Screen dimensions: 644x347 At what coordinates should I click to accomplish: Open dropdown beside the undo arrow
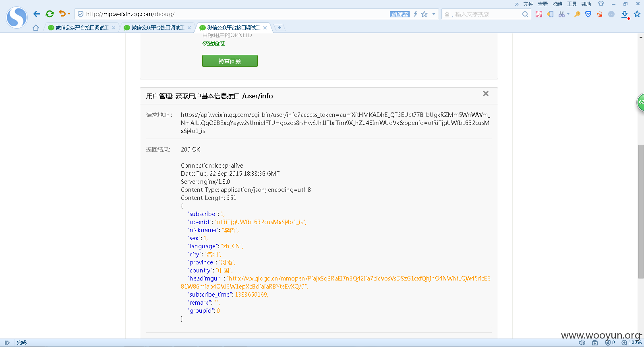(x=69, y=14)
